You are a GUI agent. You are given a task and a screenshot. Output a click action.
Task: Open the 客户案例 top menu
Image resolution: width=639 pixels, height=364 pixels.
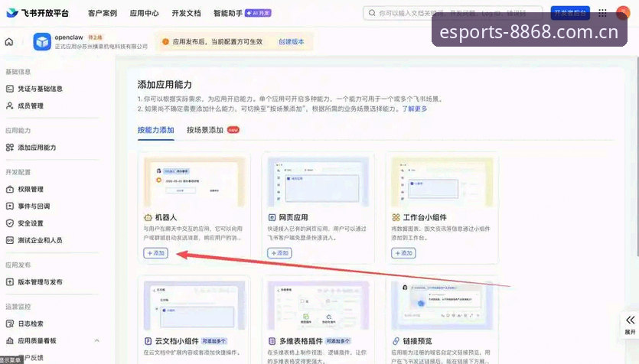(103, 13)
